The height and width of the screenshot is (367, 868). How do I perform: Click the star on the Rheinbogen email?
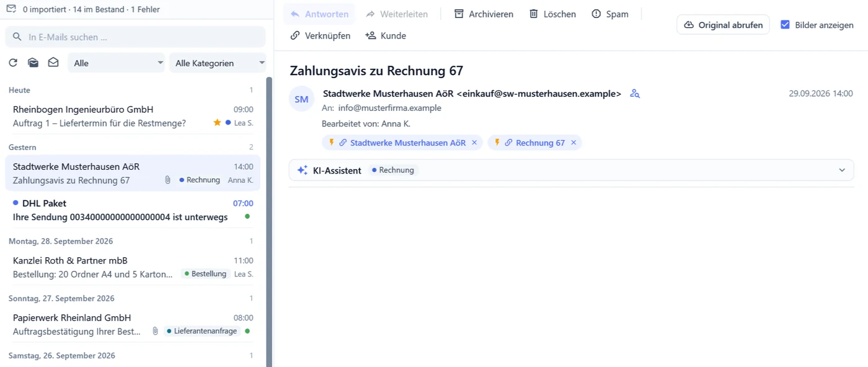(x=217, y=123)
